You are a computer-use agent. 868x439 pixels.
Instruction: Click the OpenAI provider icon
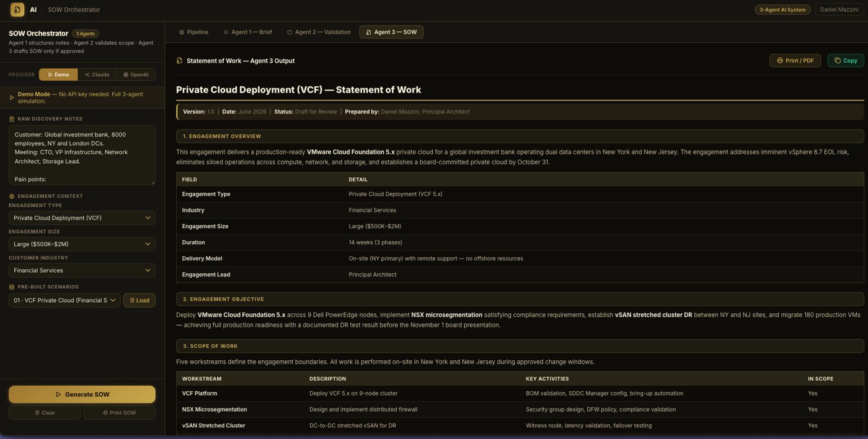126,74
